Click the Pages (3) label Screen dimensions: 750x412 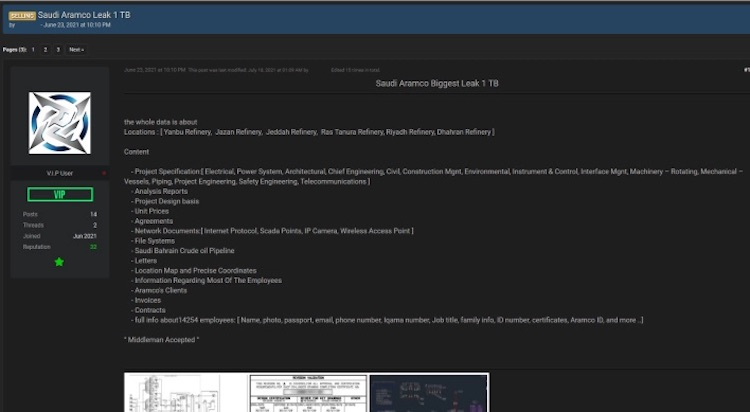(x=14, y=50)
